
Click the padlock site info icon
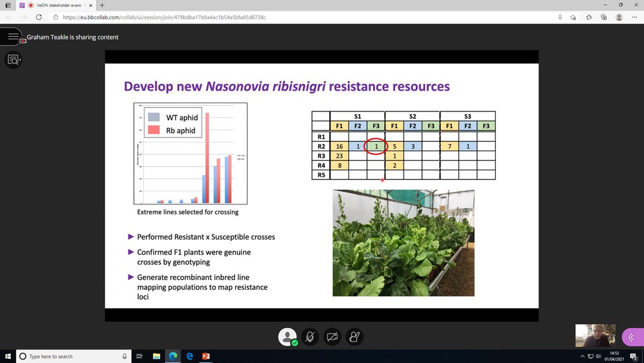56,17
